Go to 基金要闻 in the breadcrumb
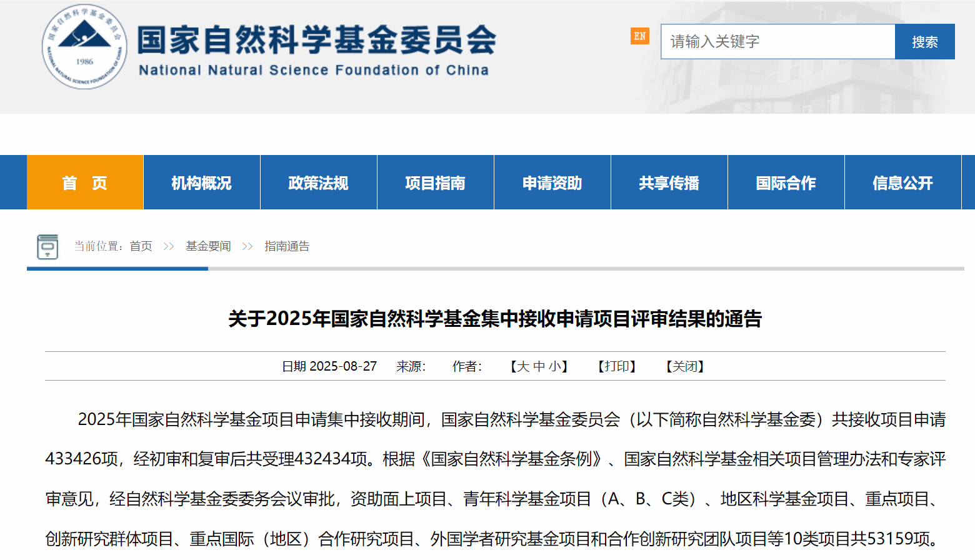 208,246
